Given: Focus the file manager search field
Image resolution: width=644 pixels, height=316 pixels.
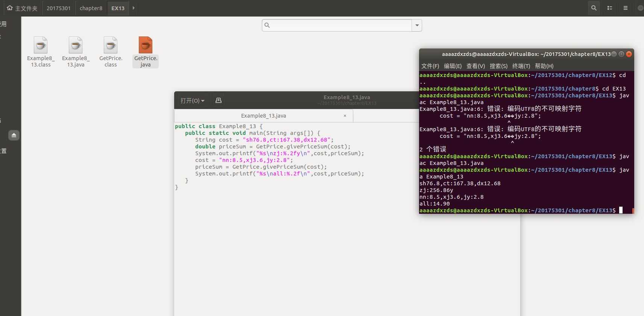Looking at the screenshot, I should click(337, 25).
